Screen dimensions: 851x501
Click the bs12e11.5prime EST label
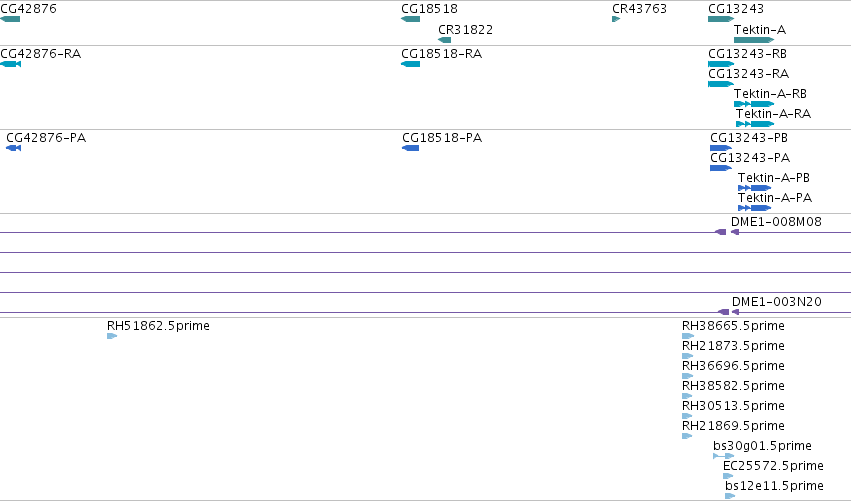coord(774,486)
